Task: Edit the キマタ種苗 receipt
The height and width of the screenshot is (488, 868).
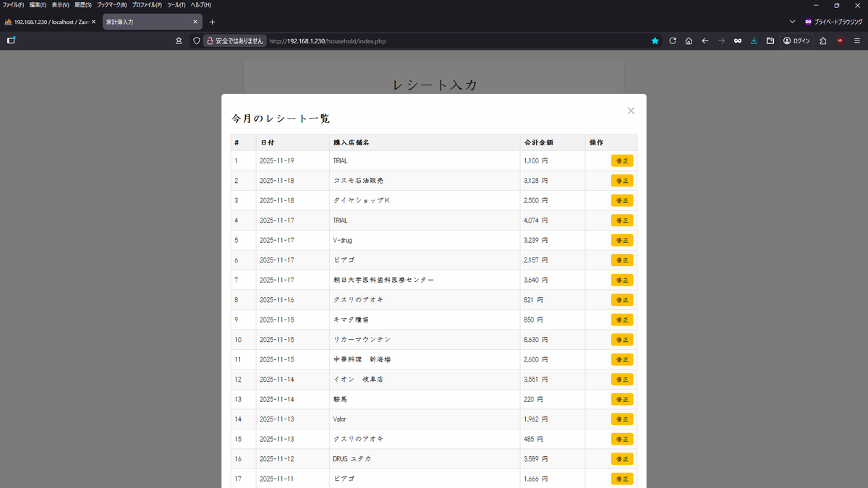Action: coord(622,320)
